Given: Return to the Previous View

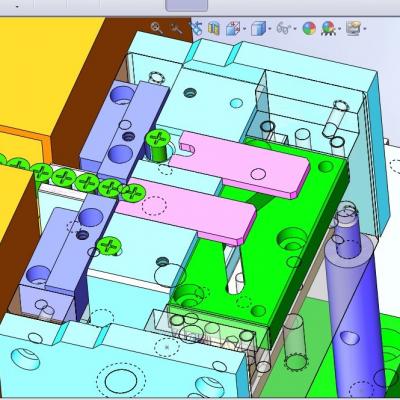Looking at the screenshot, I should pos(196,28).
